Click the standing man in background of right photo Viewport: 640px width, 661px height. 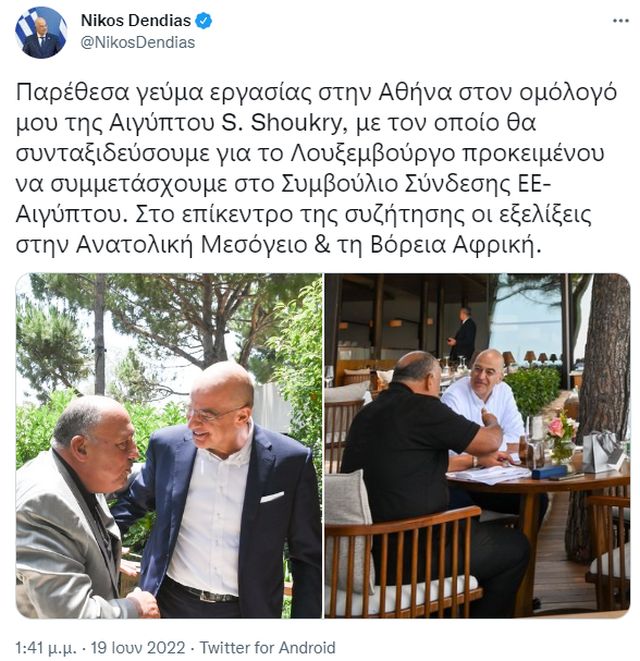click(463, 334)
